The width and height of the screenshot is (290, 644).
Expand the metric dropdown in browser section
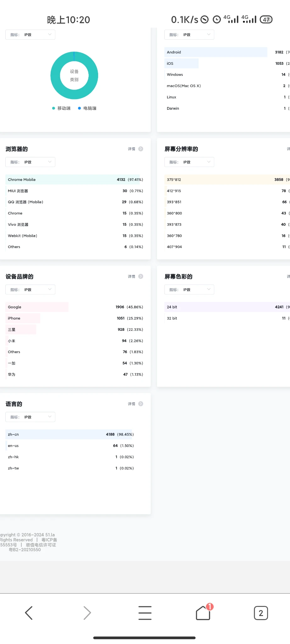coord(30,162)
